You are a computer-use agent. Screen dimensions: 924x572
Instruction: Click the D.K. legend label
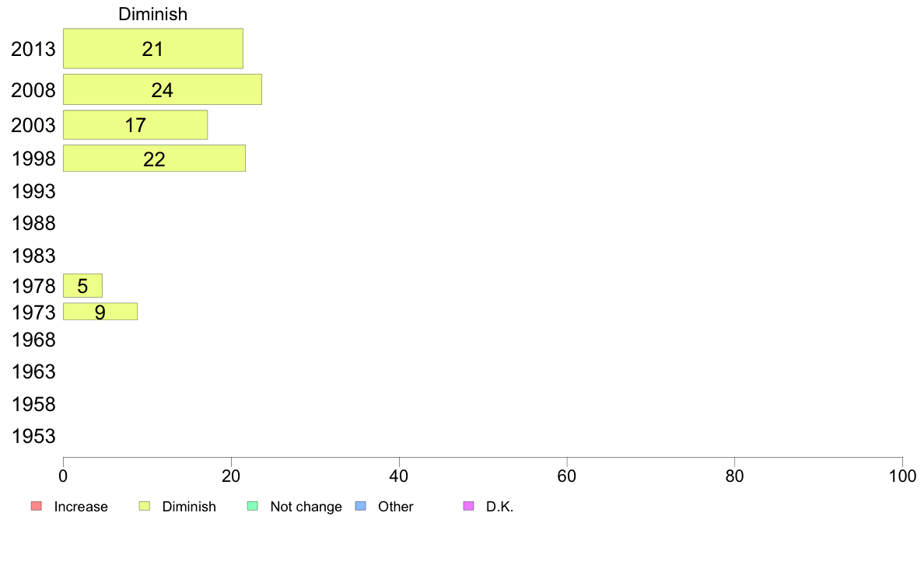500,507
